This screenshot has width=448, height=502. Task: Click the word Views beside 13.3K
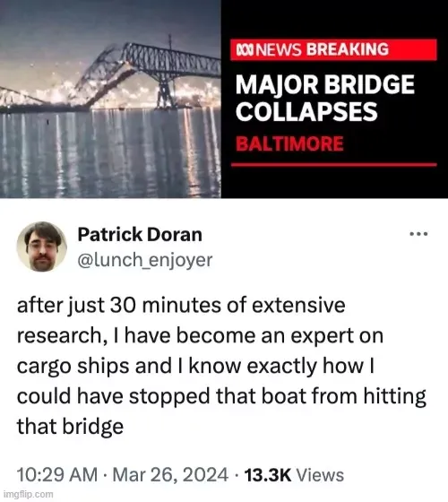coord(321,475)
